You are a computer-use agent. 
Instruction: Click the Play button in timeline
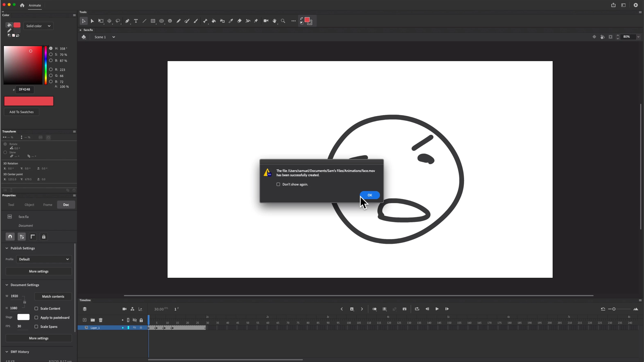click(x=437, y=309)
